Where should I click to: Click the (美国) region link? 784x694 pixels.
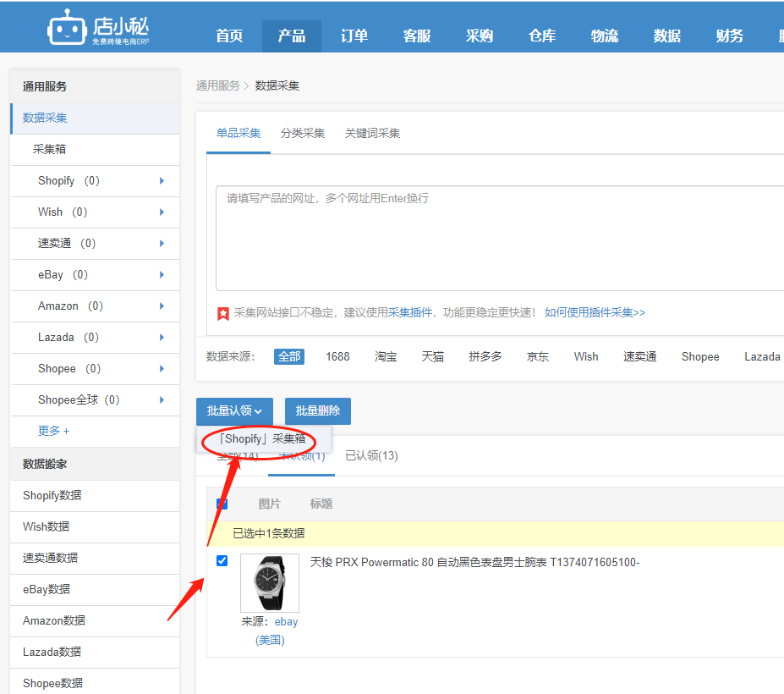[270, 640]
